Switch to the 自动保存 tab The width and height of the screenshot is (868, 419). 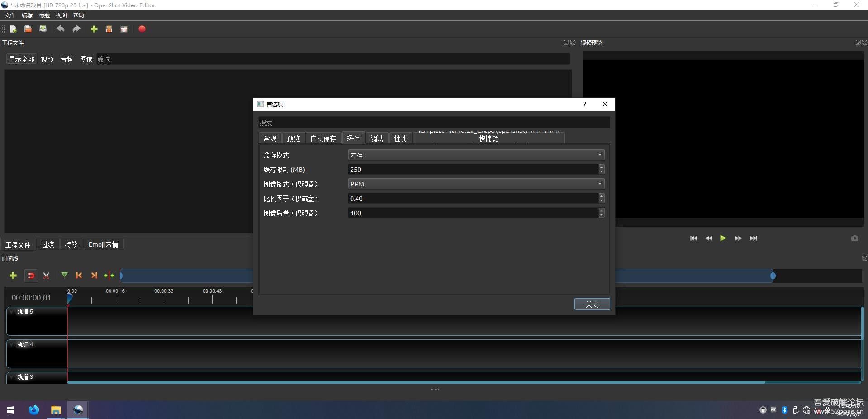click(323, 138)
